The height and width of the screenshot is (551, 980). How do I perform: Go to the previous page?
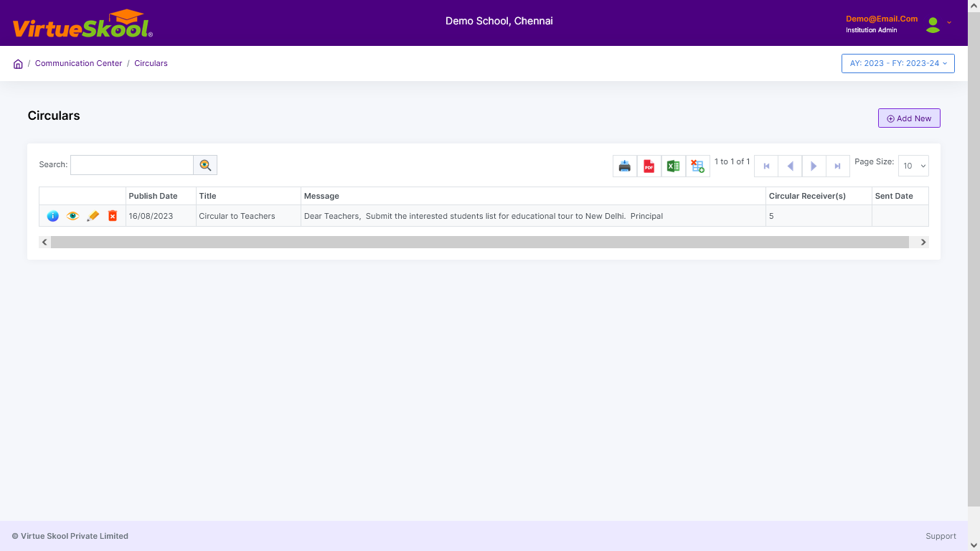pos(790,166)
